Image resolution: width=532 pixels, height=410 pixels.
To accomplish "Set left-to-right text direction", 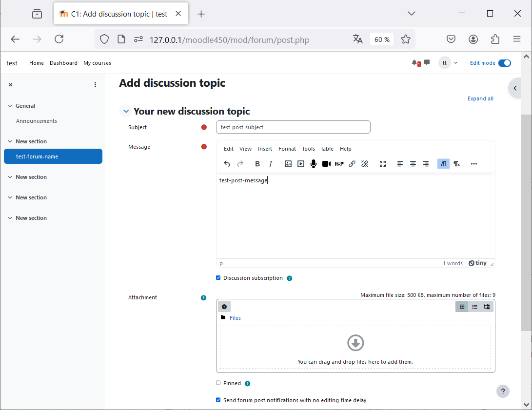I will tap(443, 164).
